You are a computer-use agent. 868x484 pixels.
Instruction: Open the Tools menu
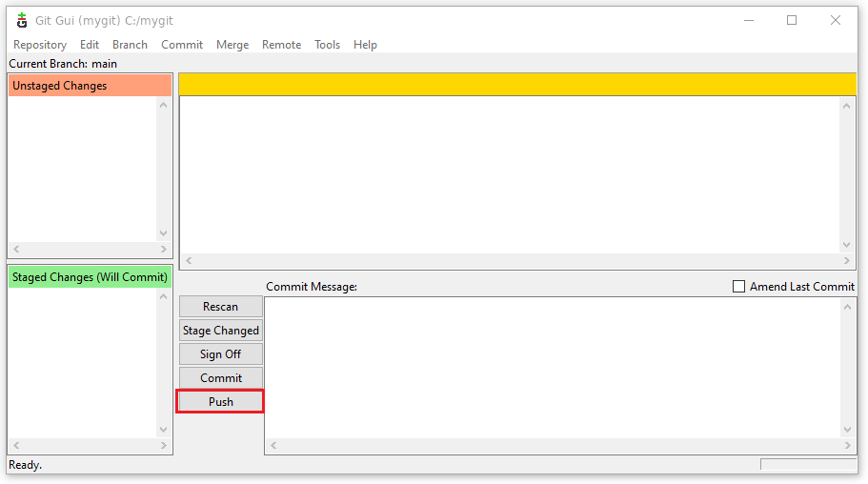click(x=327, y=45)
